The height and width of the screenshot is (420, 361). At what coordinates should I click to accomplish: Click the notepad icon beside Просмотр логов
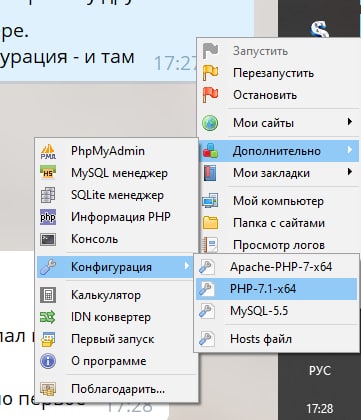[210, 245]
